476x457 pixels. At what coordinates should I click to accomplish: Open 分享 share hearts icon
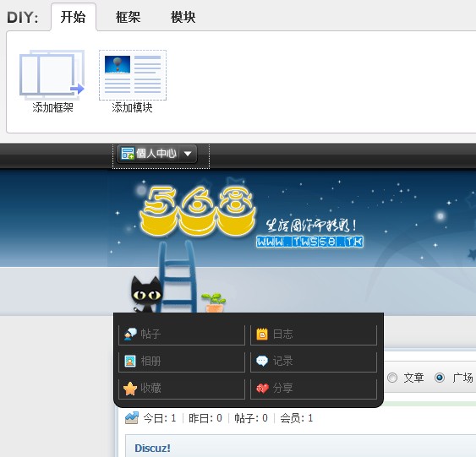(x=263, y=389)
